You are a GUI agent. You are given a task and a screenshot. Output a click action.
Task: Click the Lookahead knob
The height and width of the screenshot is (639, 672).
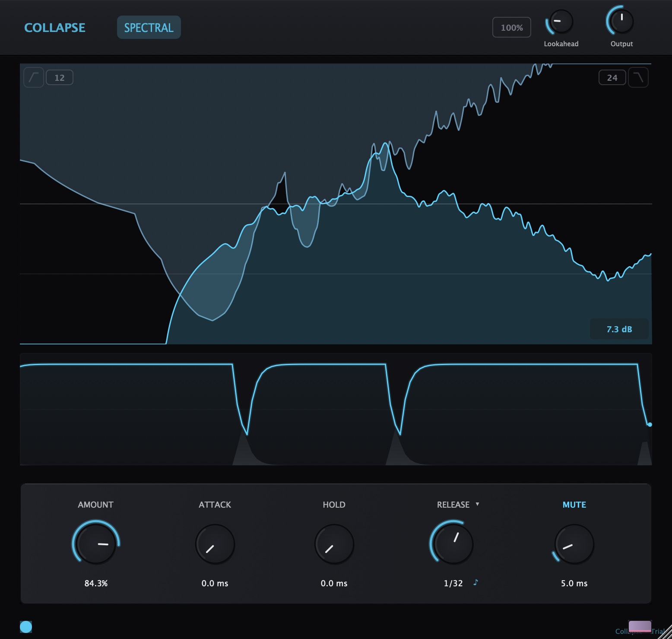pyautogui.click(x=560, y=22)
